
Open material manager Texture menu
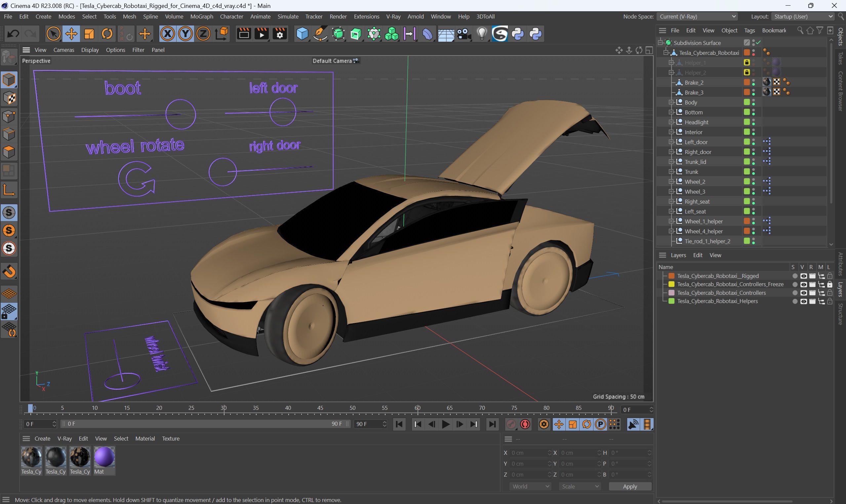tap(171, 439)
